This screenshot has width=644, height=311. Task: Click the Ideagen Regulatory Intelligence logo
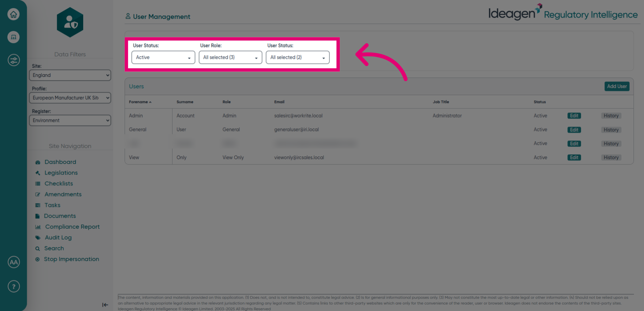click(x=563, y=13)
